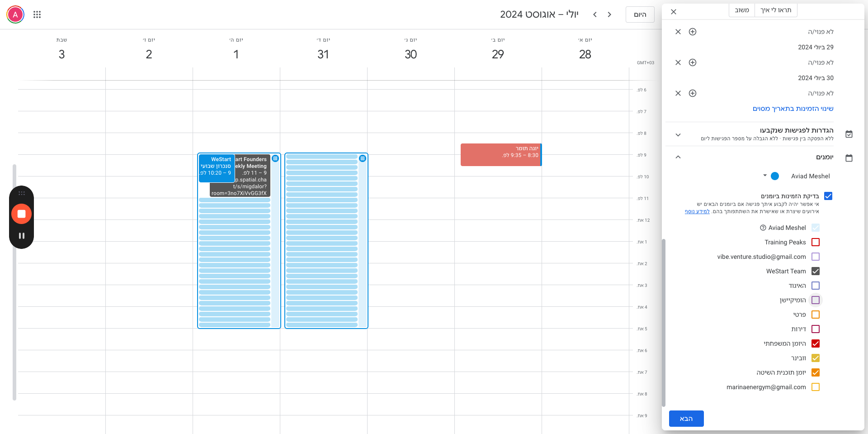Uncheck יומן תוכנית השיטה calendar
868x434 pixels.
click(816, 372)
